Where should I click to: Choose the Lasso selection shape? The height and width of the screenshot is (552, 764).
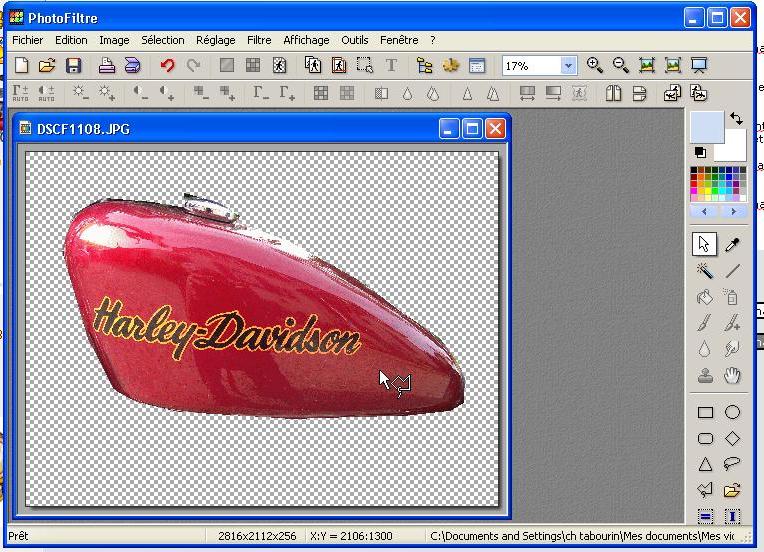pos(732,463)
